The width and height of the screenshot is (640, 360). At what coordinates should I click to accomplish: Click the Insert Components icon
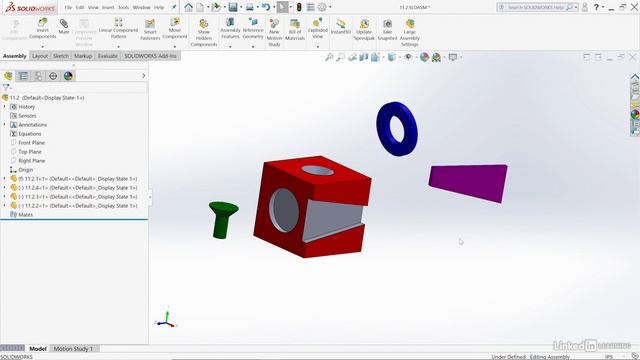[x=42, y=29]
